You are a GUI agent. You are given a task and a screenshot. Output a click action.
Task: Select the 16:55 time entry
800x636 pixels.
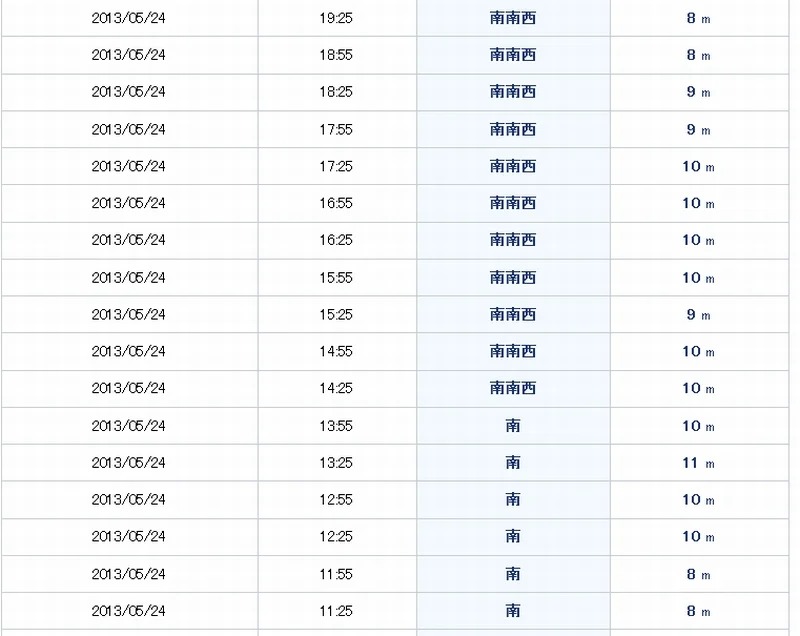[336, 203]
